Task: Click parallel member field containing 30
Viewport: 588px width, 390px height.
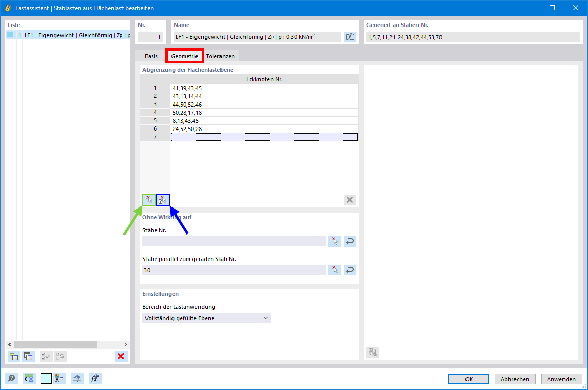Action: pos(234,270)
